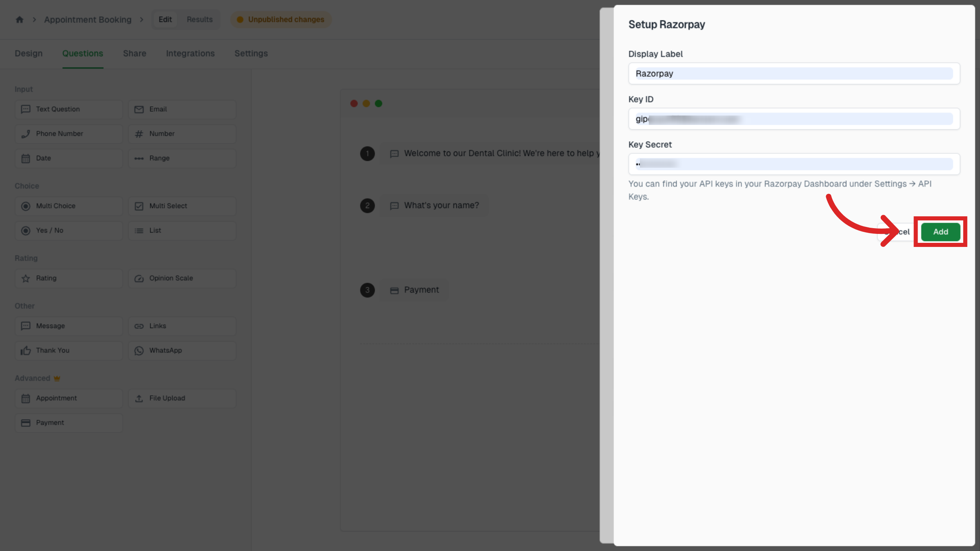Add a Multi Choice element
The height and width of the screenshot is (551, 980).
tap(69, 206)
